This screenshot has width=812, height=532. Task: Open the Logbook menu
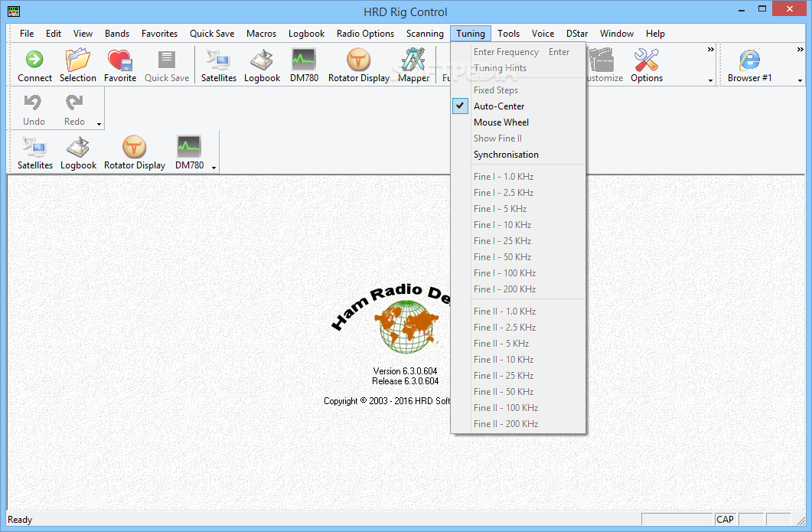[x=307, y=34]
